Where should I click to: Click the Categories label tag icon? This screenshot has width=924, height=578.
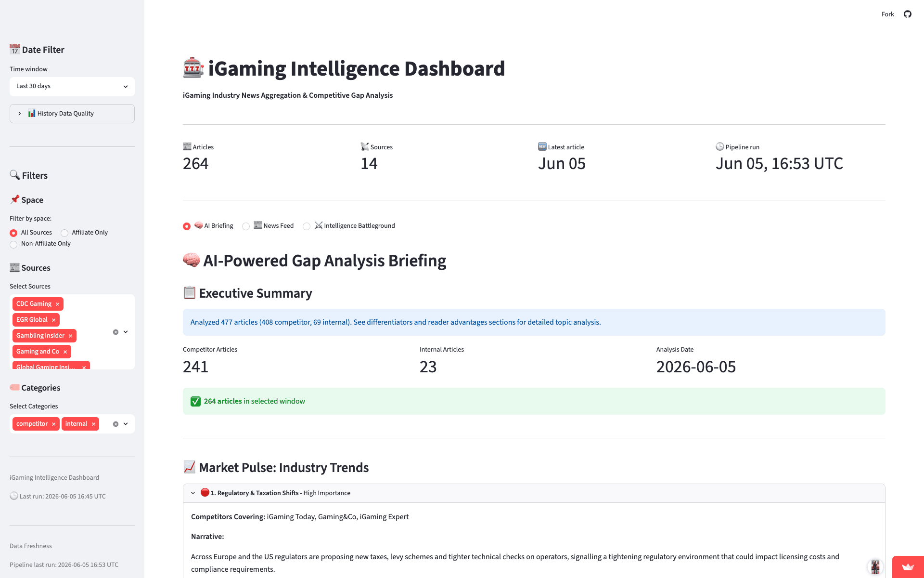pos(14,387)
